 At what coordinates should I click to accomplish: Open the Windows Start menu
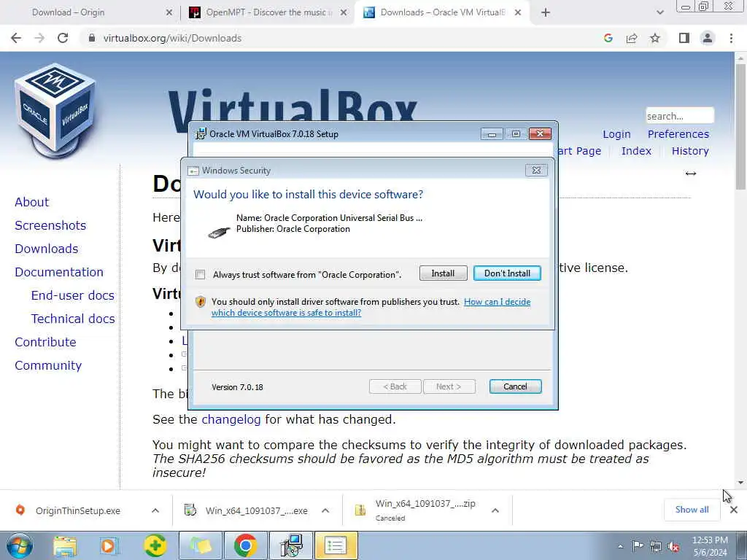pos(19,545)
